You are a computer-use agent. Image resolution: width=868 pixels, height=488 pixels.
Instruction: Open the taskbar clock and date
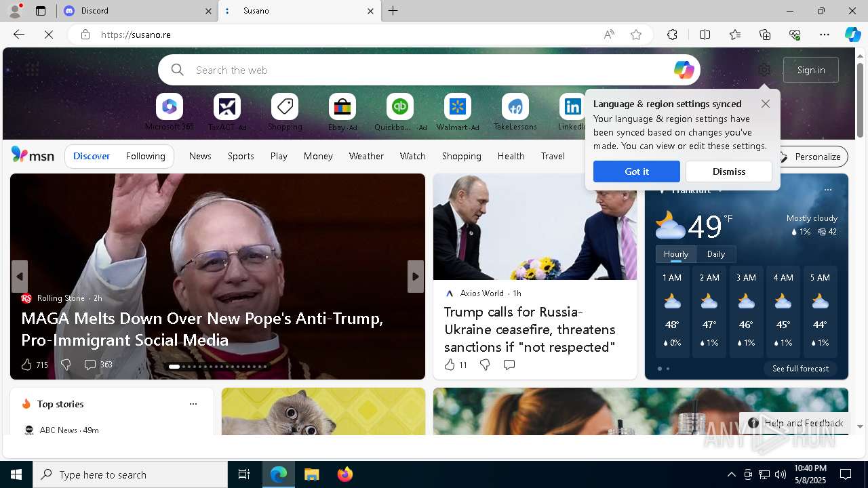tap(810, 474)
